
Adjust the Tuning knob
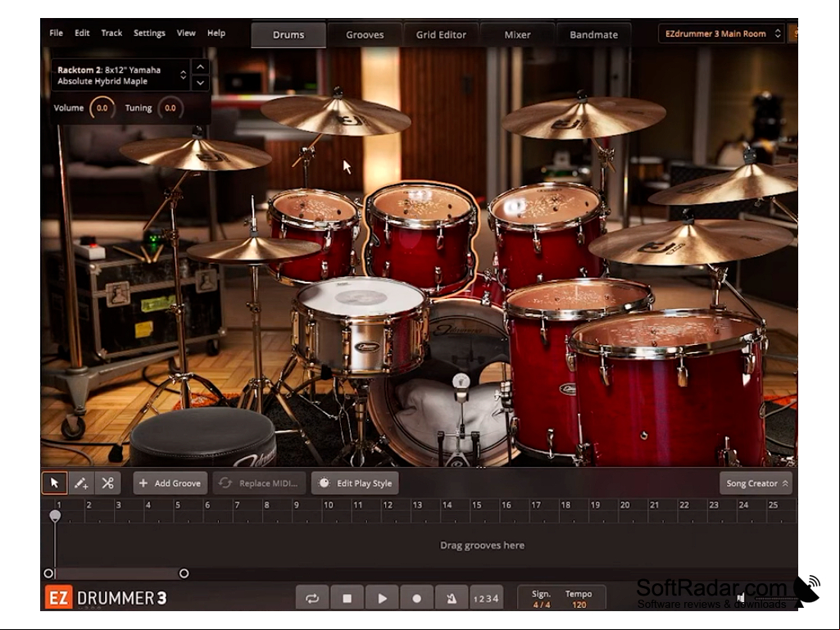pyautogui.click(x=170, y=107)
